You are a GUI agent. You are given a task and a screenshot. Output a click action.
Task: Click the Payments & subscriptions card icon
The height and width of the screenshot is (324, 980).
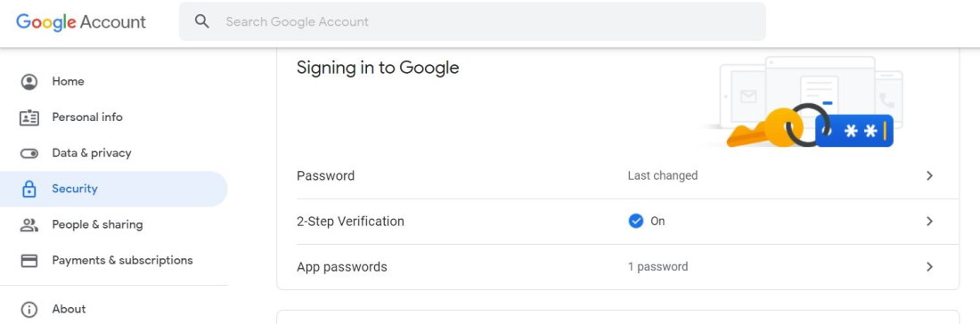29,261
